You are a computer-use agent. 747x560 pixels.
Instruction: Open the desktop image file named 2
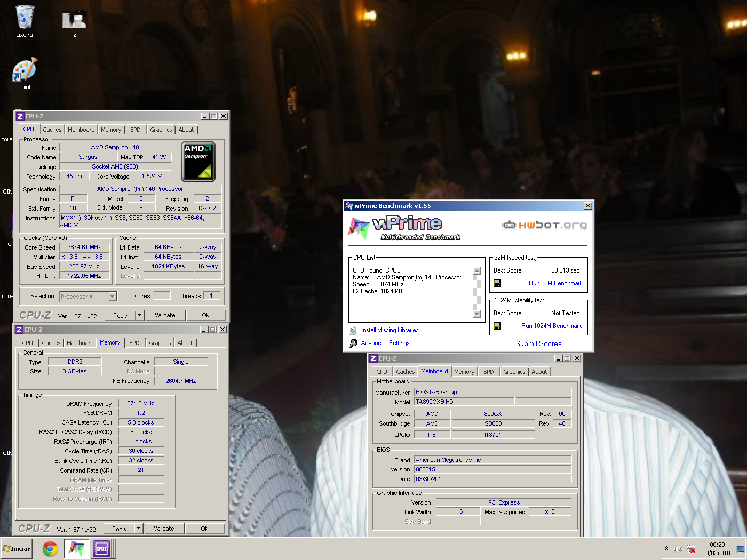[75, 22]
